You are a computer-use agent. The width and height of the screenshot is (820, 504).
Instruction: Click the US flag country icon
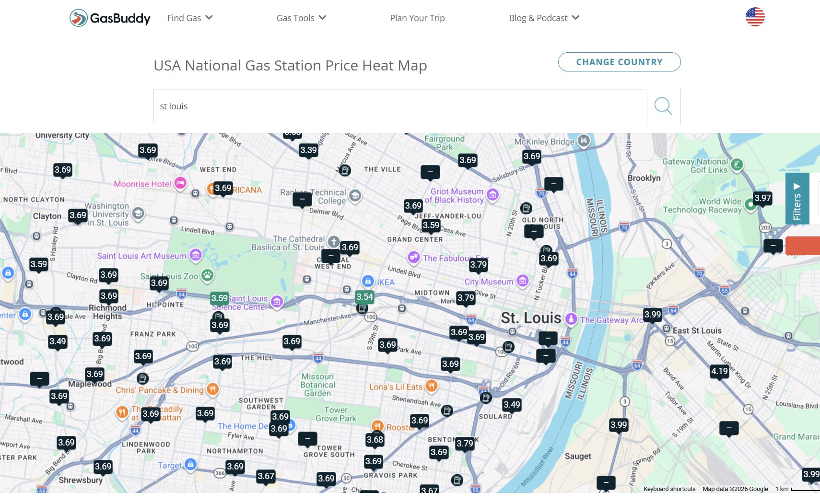click(755, 17)
